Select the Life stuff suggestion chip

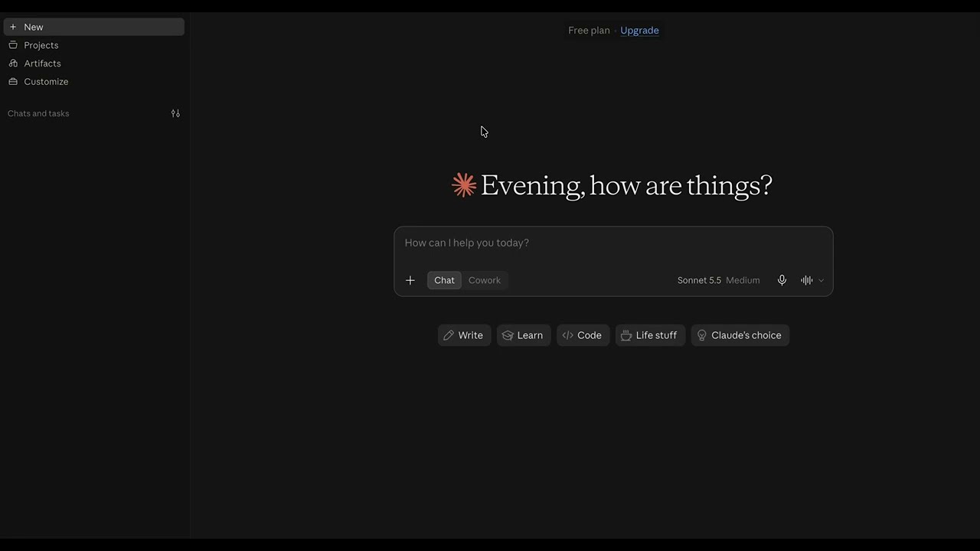click(650, 335)
